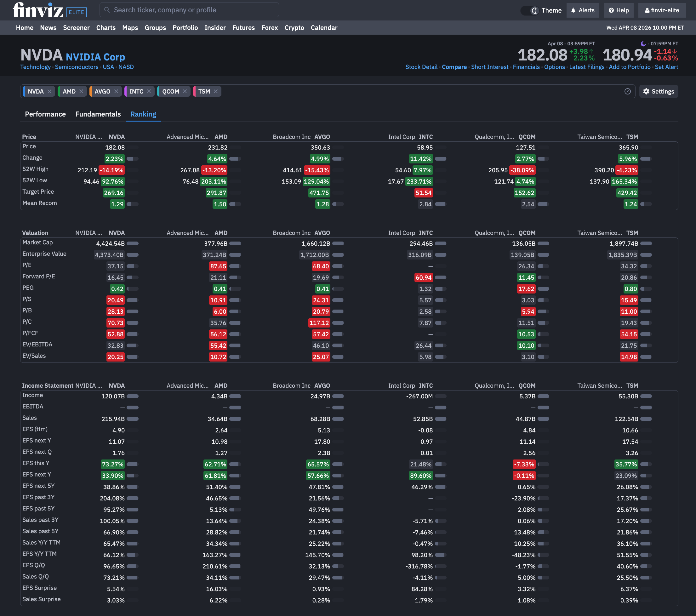Viewport: 696px width, 616px height.
Task: Click the Add to Portfolio link
Action: tap(629, 67)
